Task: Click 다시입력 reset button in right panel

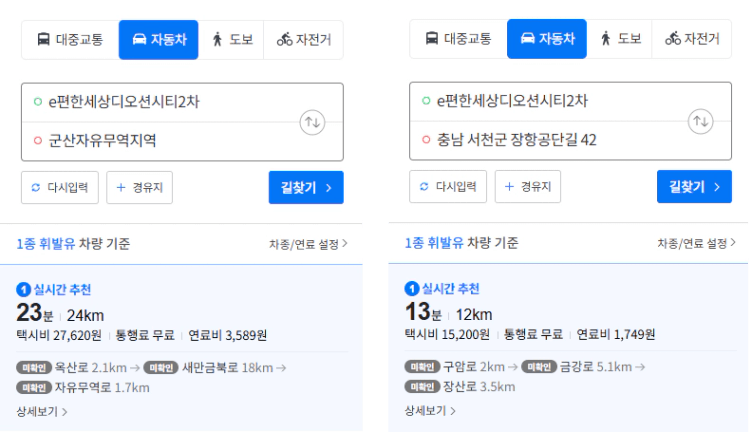Action: pos(448,187)
